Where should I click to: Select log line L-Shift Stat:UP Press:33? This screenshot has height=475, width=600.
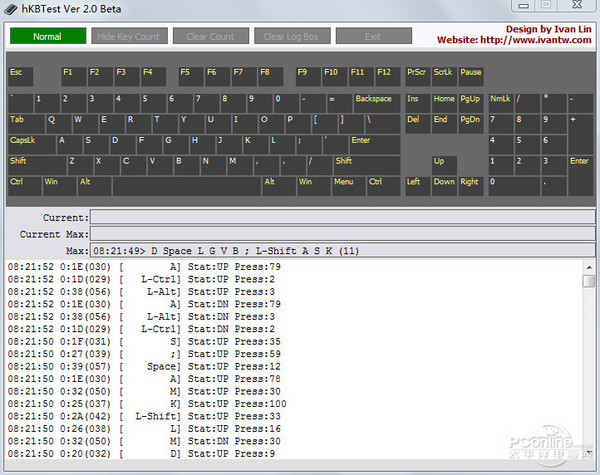[144, 416]
